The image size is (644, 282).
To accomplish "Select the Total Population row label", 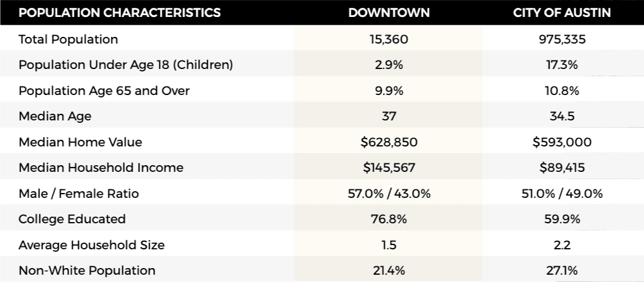I will click(x=68, y=39).
